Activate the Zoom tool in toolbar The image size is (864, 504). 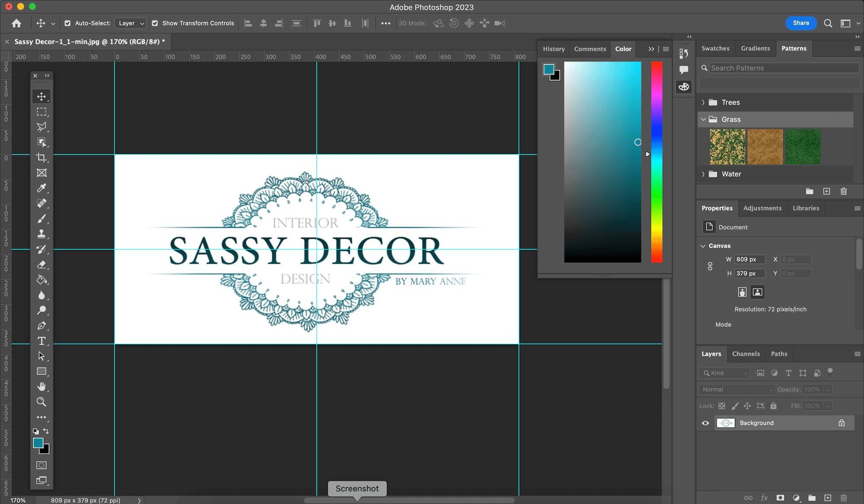coord(41,402)
